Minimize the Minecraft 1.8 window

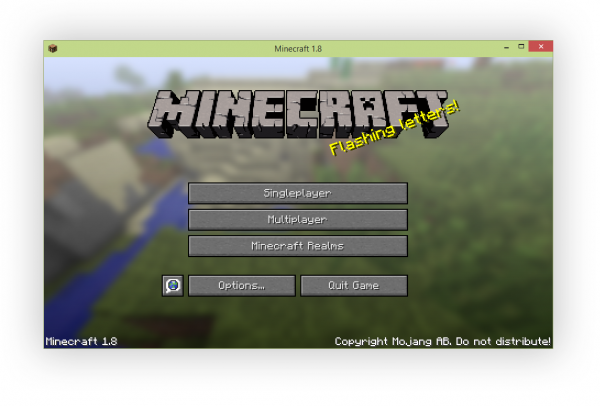[x=507, y=47]
